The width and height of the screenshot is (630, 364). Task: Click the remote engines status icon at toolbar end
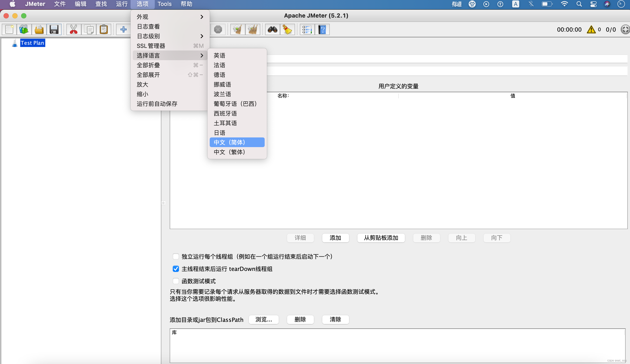(625, 29)
